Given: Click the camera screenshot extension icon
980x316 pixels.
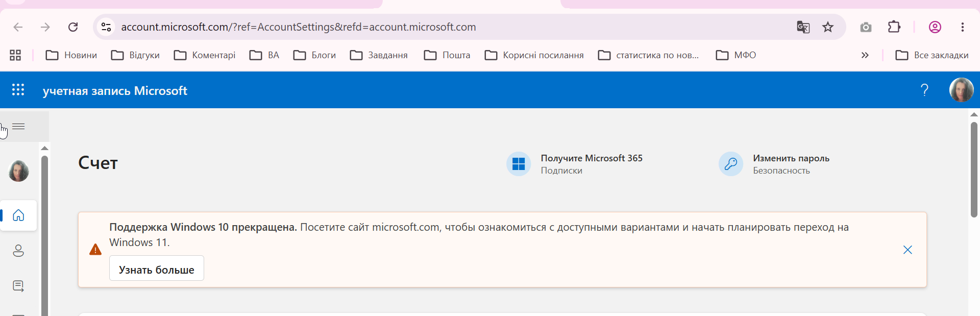Looking at the screenshot, I should tap(866, 27).
